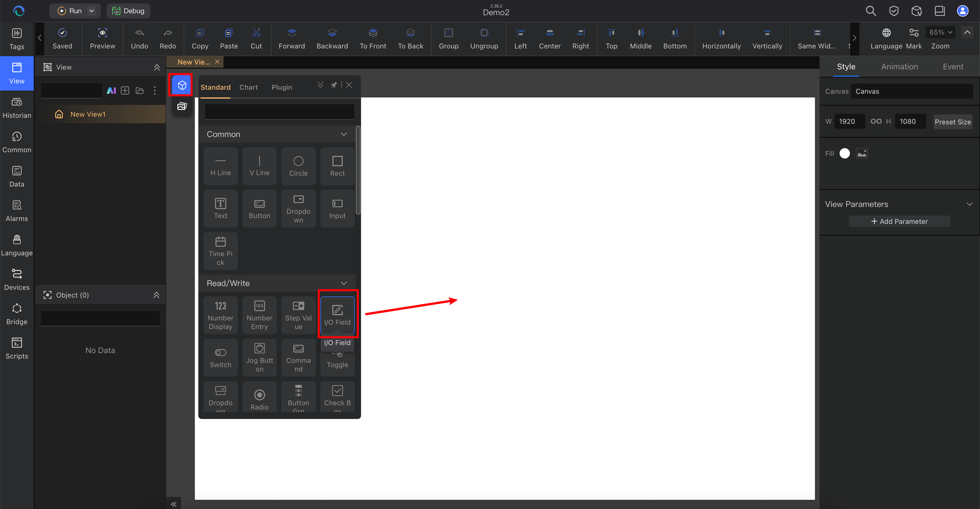Click the Group toolbar icon
Screen dimensions: 980x509
pos(448,39)
